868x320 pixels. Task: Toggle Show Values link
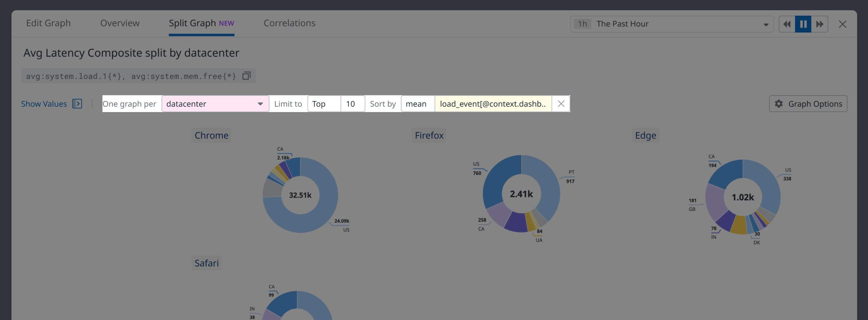pyautogui.click(x=44, y=104)
